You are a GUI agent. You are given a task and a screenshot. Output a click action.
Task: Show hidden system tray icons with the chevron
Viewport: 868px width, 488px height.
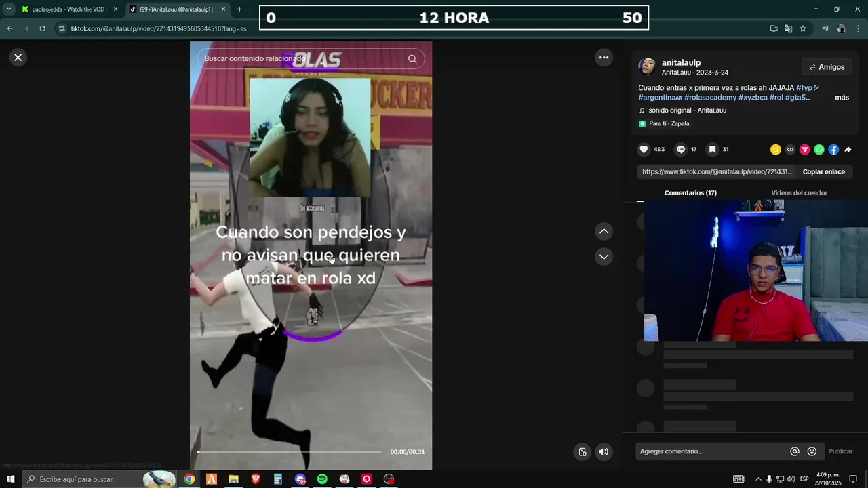tap(758, 479)
